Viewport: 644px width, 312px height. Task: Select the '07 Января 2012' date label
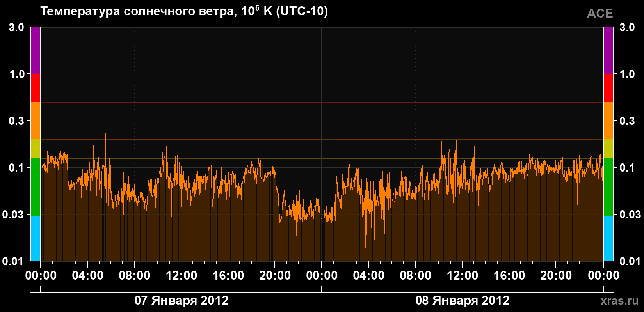(181, 300)
